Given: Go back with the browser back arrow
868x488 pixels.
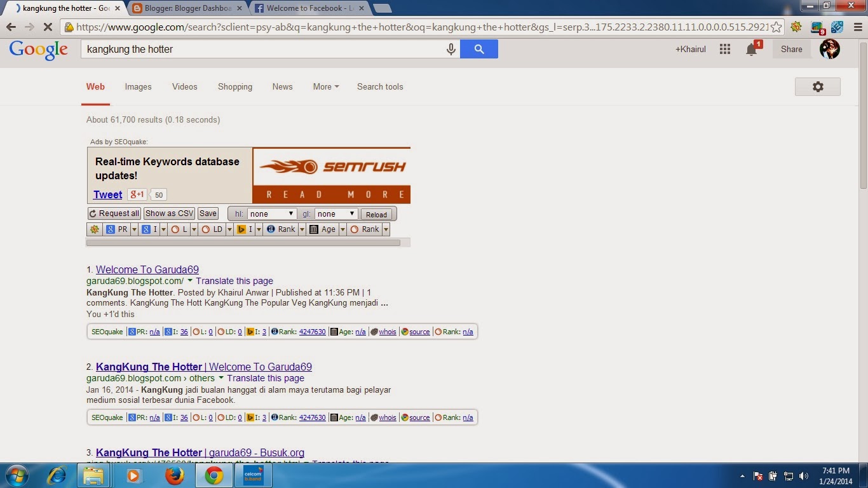Looking at the screenshot, I should pyautogui.click(x=11, y=27).
